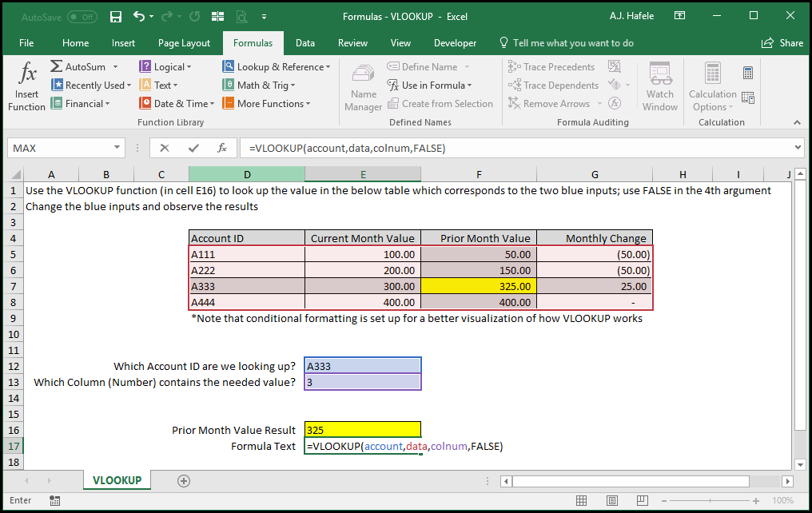
Task: Click the Zoom In plus button
Action: 756,501
